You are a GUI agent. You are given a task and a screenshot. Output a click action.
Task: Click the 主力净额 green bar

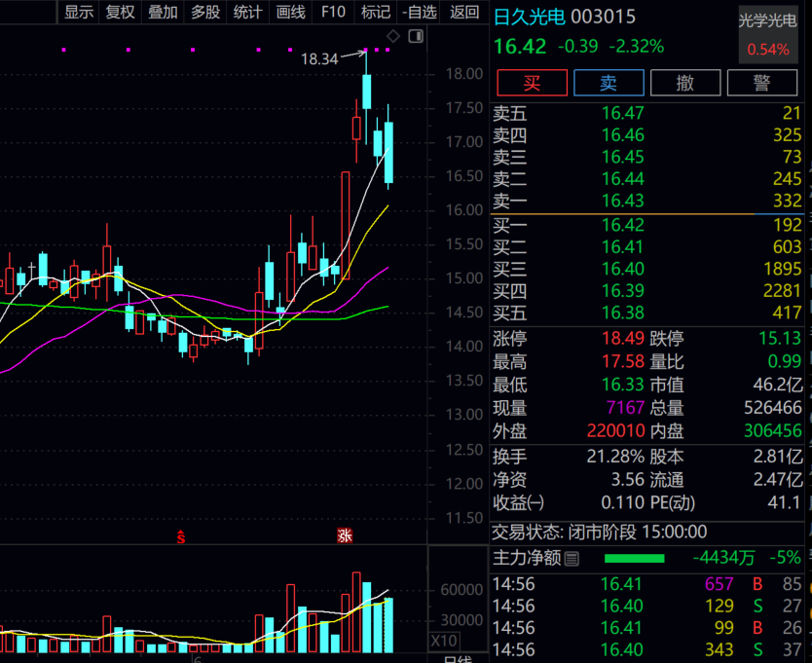point(635,559)
